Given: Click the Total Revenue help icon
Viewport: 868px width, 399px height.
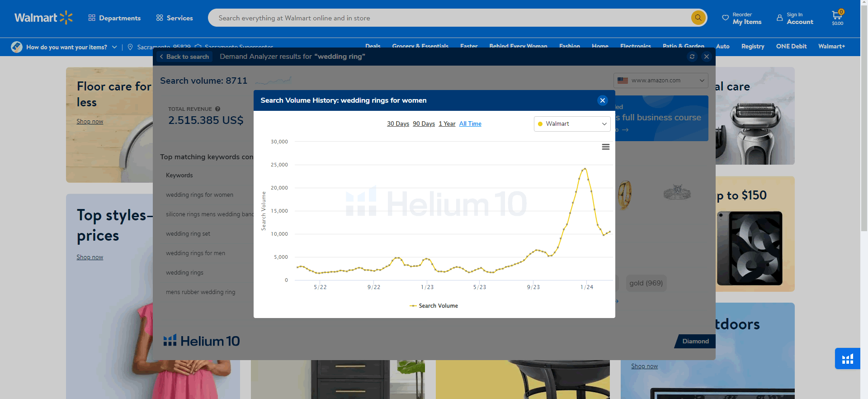Looking at the screenshot, I should click(x=217, y=109).
